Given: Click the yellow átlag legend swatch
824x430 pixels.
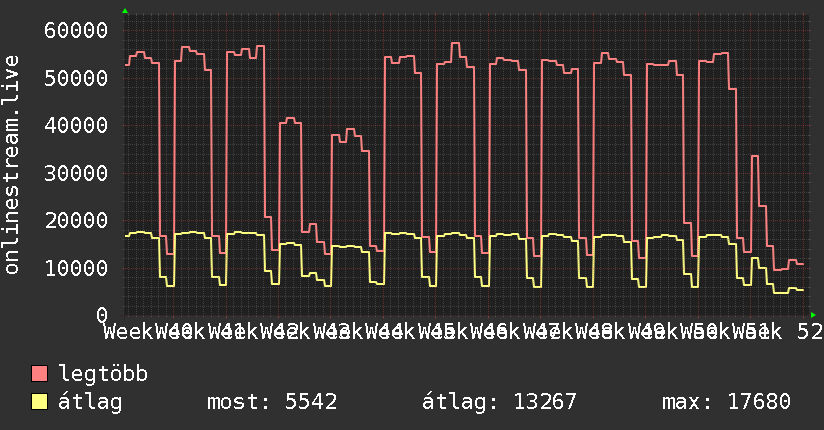Looking at the screenshot, I should 39,402.
